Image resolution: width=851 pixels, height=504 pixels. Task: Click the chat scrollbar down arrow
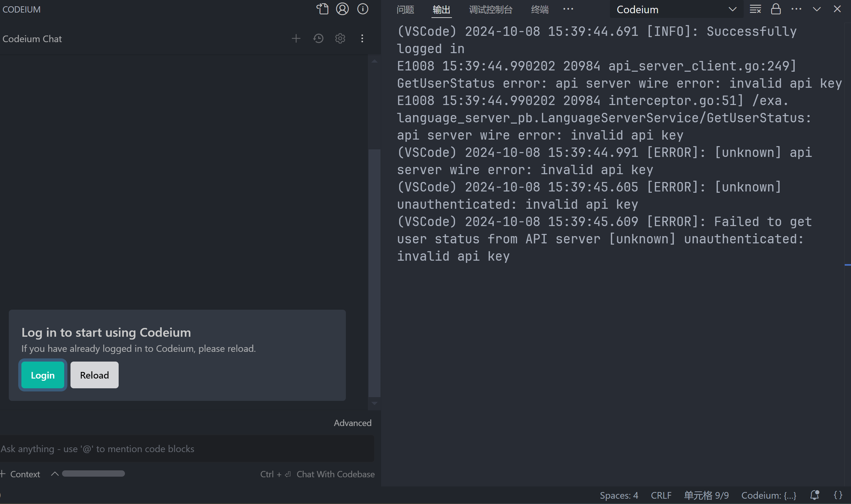[x=374, y=403]
